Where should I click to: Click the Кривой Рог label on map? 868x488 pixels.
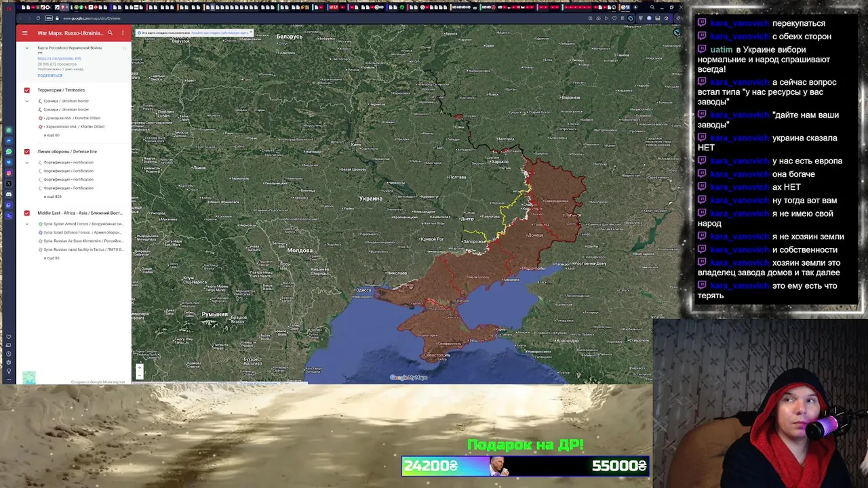[432, 239]
